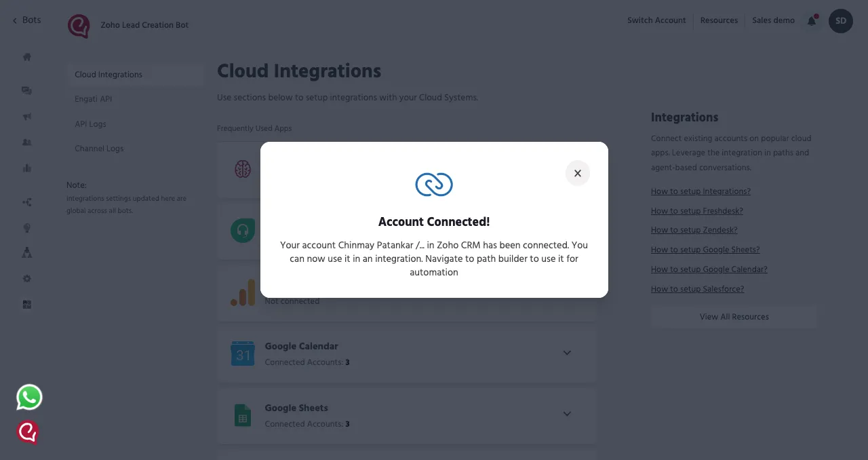This screenshot has height=460, width=868.
Task: Click the Google Sheets card title
Action: coord(296,408)
